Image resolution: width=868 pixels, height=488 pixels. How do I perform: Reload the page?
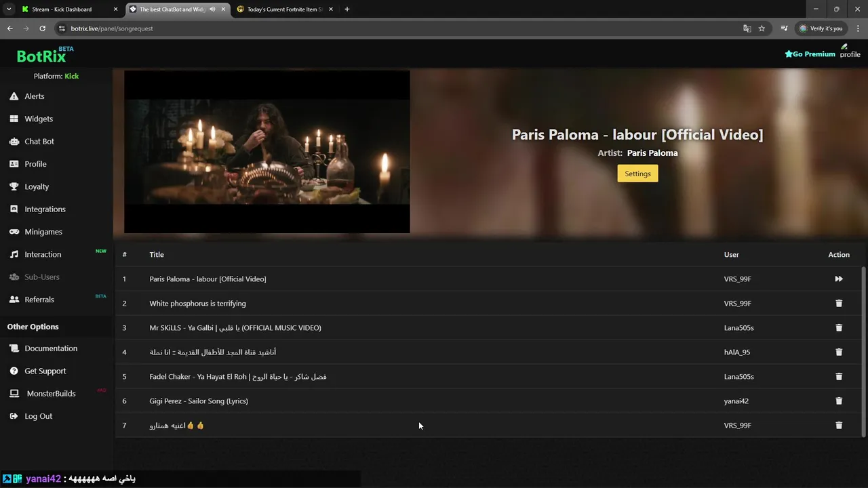coord(42,28)
